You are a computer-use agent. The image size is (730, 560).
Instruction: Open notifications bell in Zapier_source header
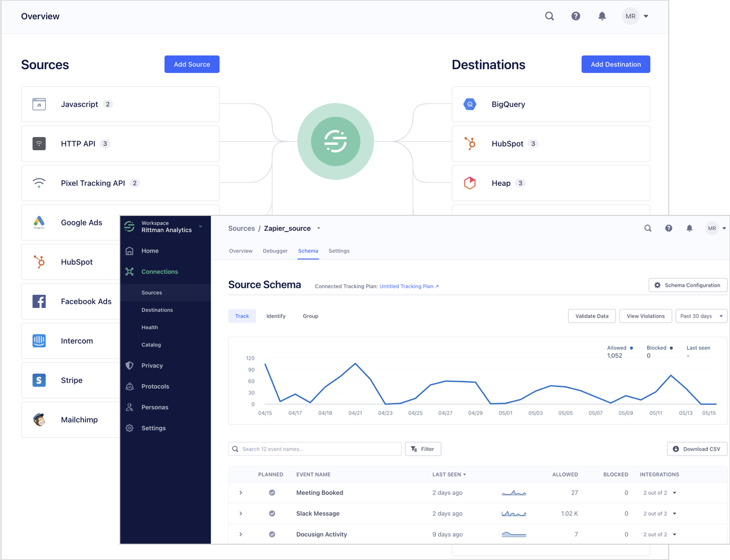tap(689, 229)
